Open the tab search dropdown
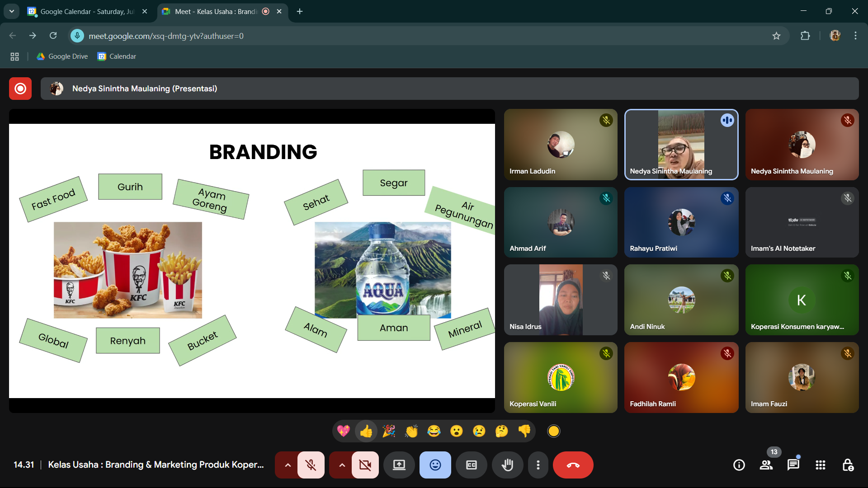Viewport: 868px width, 488px height. click(x=11, y=11)
